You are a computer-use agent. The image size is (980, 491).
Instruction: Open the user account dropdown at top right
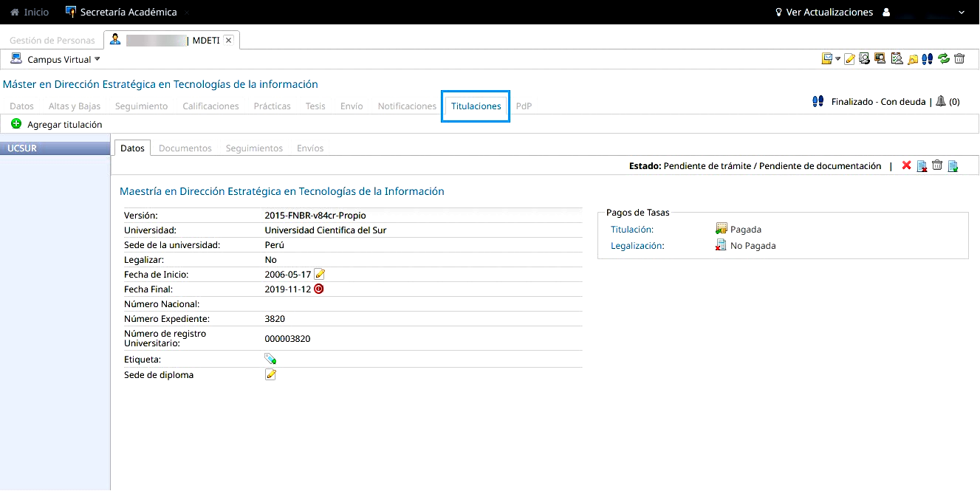click(x=961, y=13)
